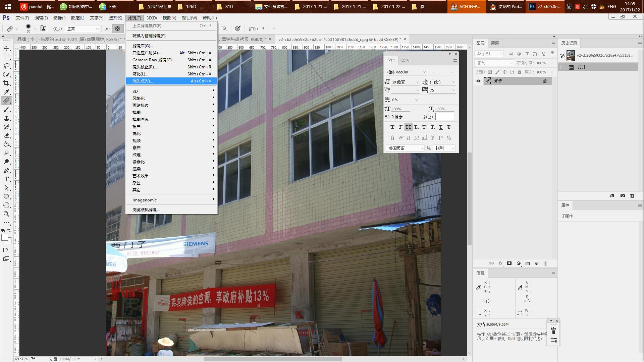Viewport: 644px width, 362px height.
Task: Open the blending 模式 正常 dropdown
Action: (83, 29)
